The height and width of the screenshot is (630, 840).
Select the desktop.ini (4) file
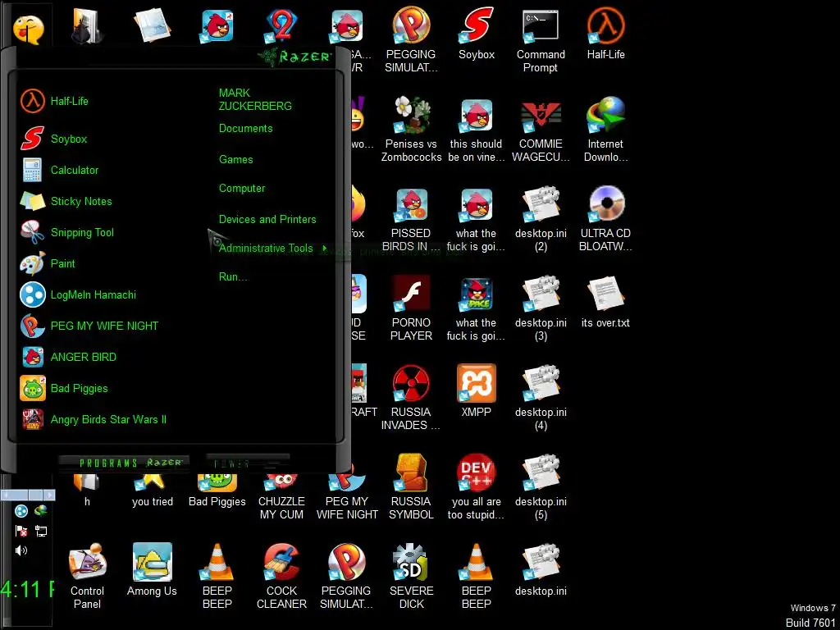pos(541,398)
